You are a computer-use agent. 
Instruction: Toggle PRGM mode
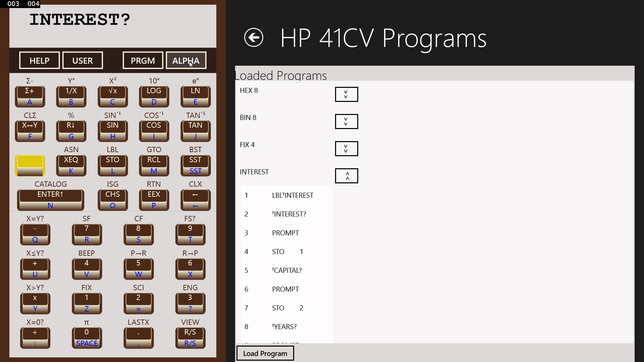(x=143, y=60)
